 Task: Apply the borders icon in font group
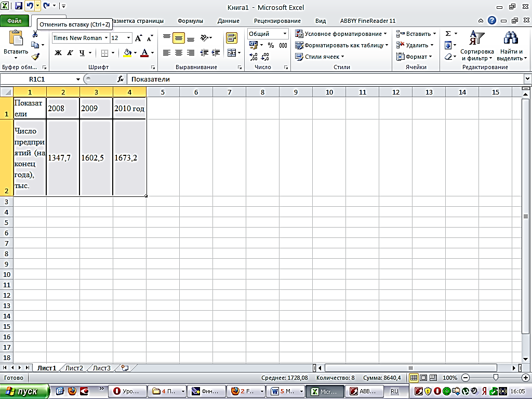point(105,53)
